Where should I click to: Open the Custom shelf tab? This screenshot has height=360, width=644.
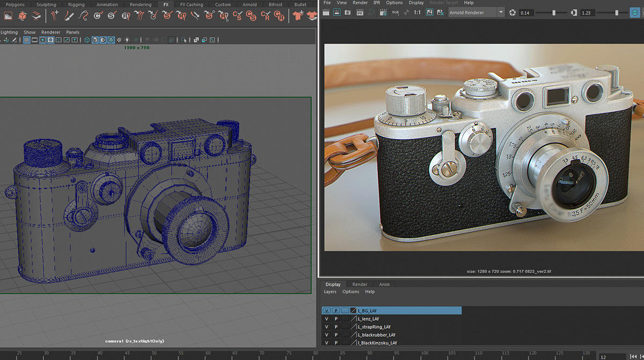[223, 4]
